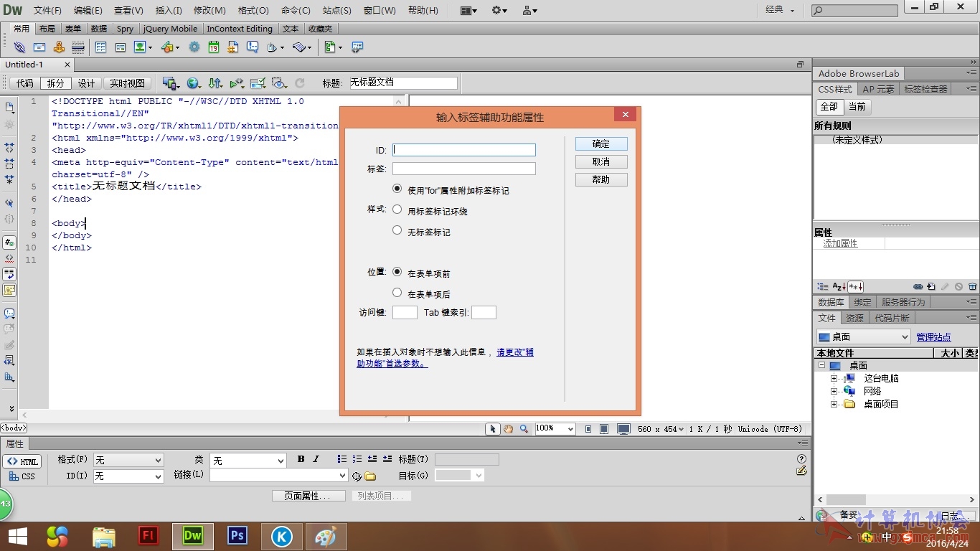The height and width of the screenshot is (551, 980).
Task: Open the Multiscreen preview icon
Action: click(170, 83)
